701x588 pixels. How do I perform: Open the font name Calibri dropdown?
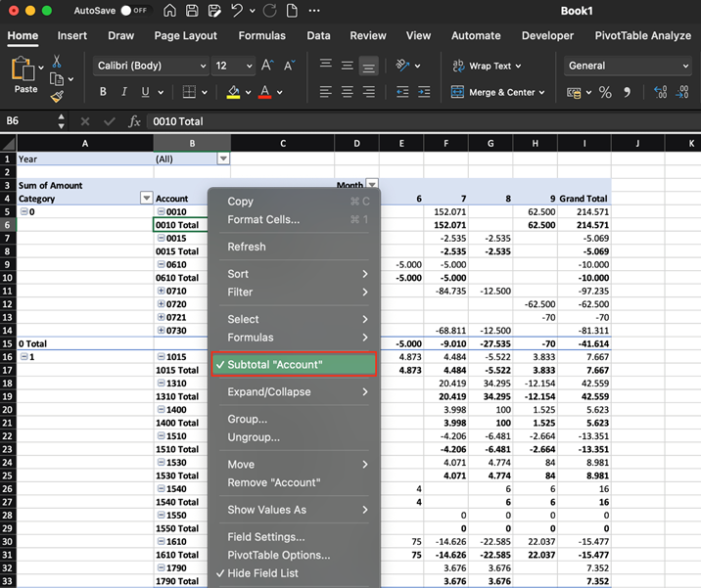click(x=202, y=66)
